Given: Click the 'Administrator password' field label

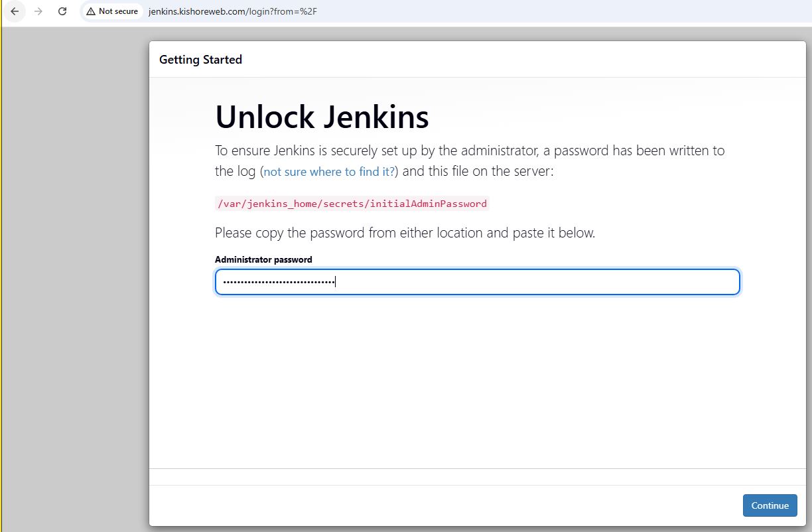Looking at the screenshot, I should click(x=263, y=259).
